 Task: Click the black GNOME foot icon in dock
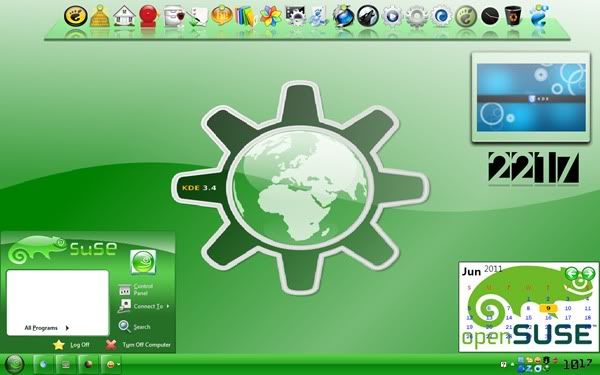point(75,16)
